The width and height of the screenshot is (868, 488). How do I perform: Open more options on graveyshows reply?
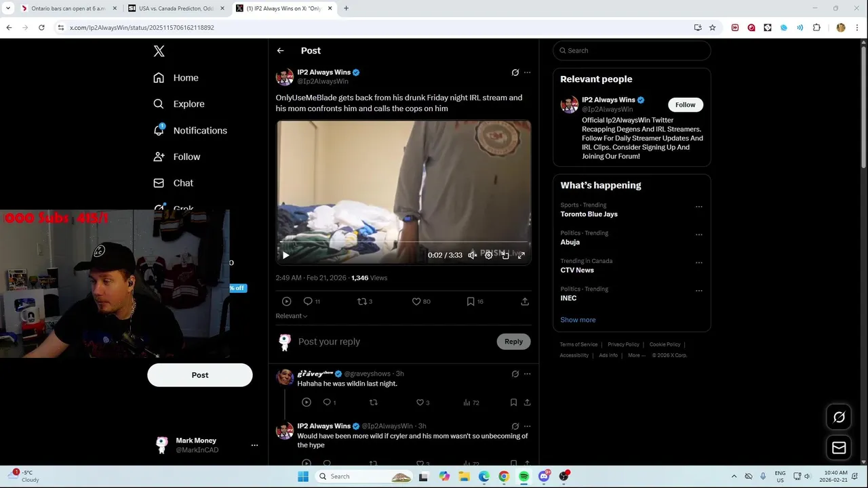click(527, 374)
